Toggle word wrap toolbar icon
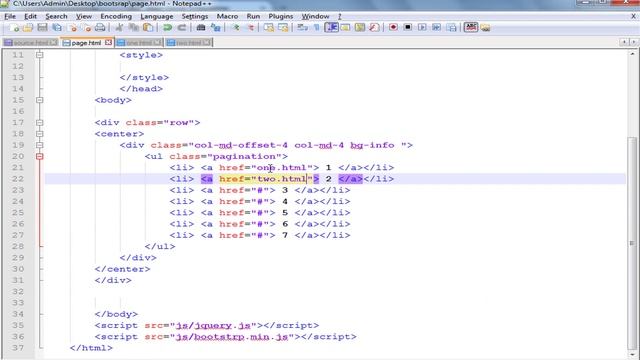 tap(302, 28)
